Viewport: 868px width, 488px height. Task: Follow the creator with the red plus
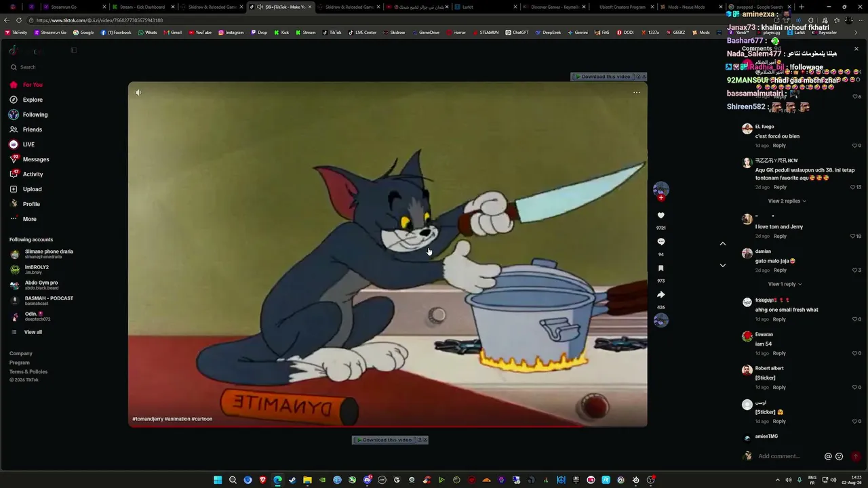[661, 198]
